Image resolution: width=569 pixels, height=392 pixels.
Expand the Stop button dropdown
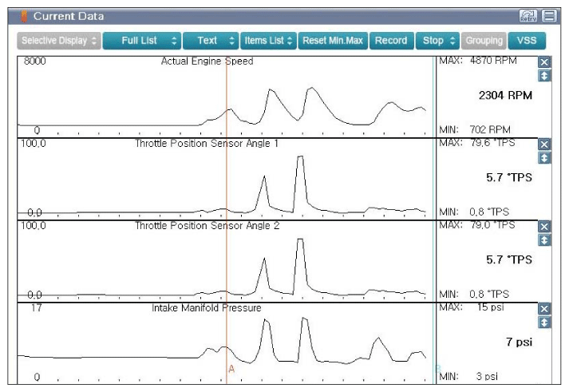coord(437,41)
